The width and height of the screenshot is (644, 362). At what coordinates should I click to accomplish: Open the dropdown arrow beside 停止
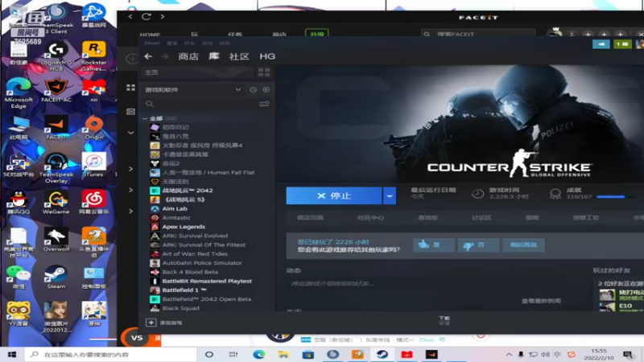[390, 195]
